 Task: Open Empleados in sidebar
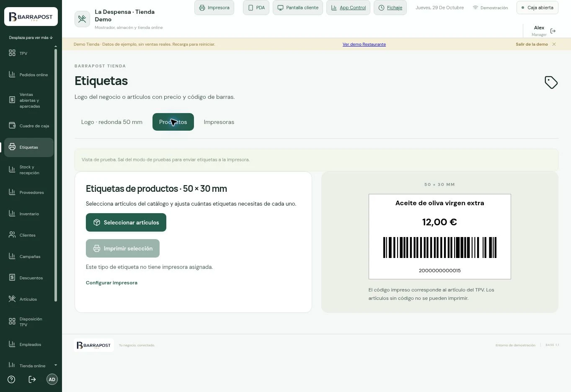tap(28, 344)
